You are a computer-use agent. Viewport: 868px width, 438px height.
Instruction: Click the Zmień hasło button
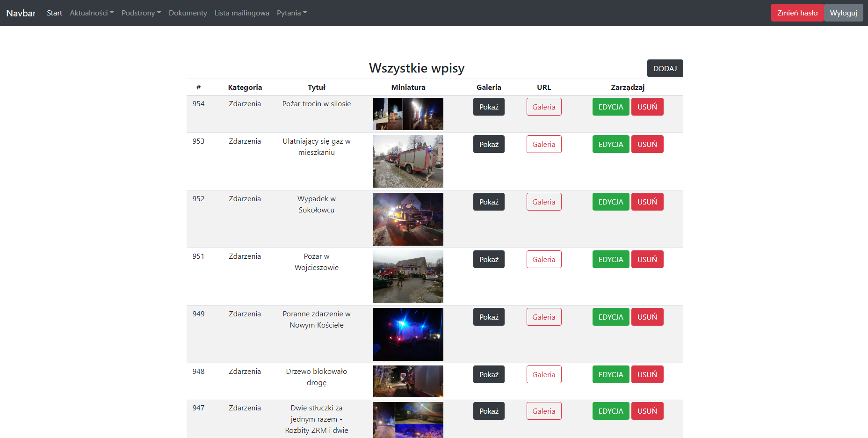[x=797, y=13]
